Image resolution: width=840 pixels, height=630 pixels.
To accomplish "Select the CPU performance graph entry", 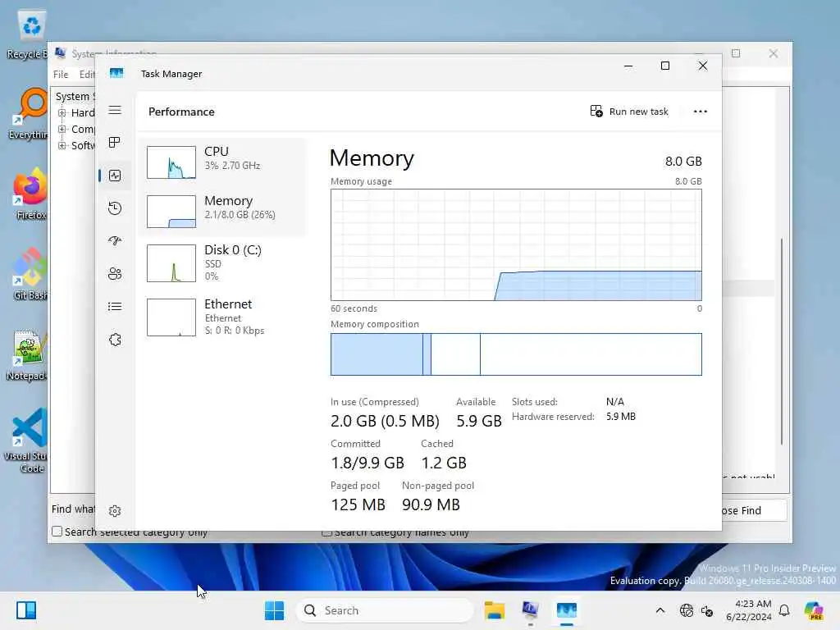I will coord(223,162).
